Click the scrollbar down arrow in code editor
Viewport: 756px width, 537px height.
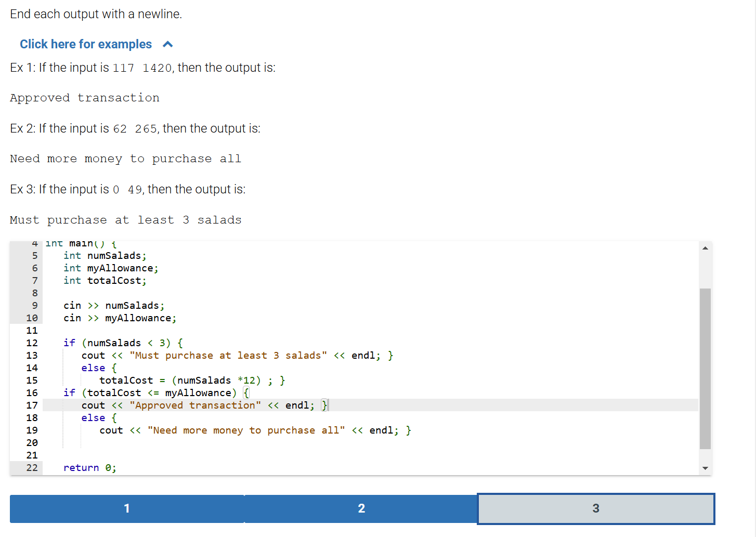click(x=705, y=467)
